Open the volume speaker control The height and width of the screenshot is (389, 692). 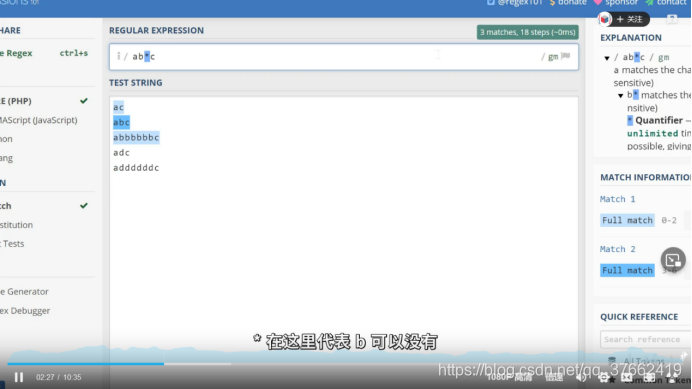tap(581, 377)
